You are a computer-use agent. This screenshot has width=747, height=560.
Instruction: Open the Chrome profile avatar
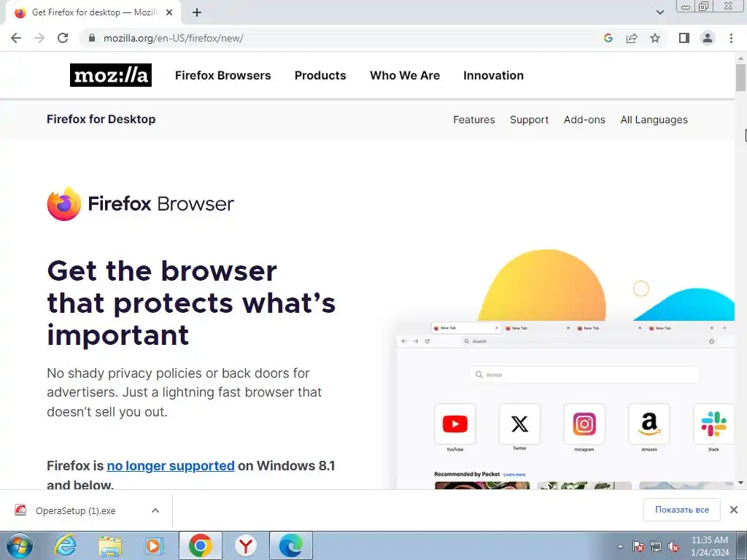click(708, 38)
